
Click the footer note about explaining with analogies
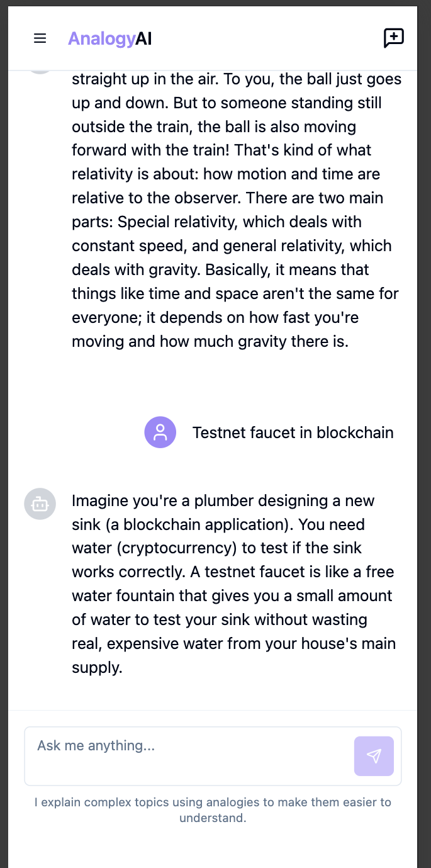point(213,810)
